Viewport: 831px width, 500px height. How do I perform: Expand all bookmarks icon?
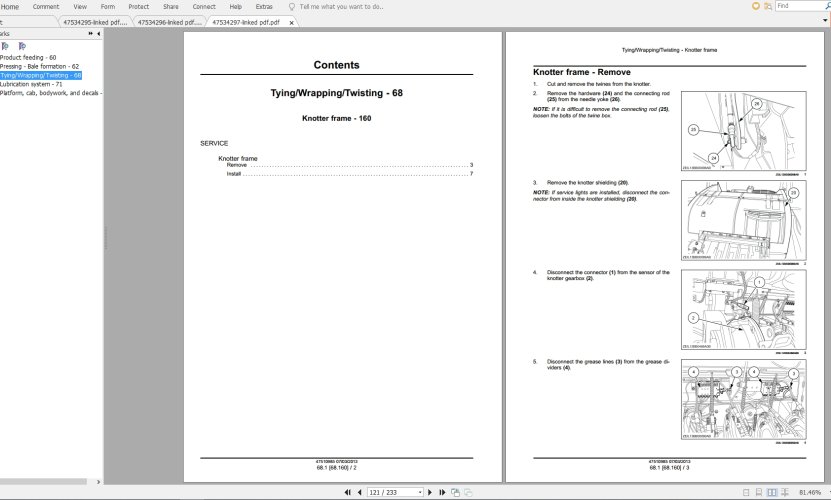pos(7,45)
